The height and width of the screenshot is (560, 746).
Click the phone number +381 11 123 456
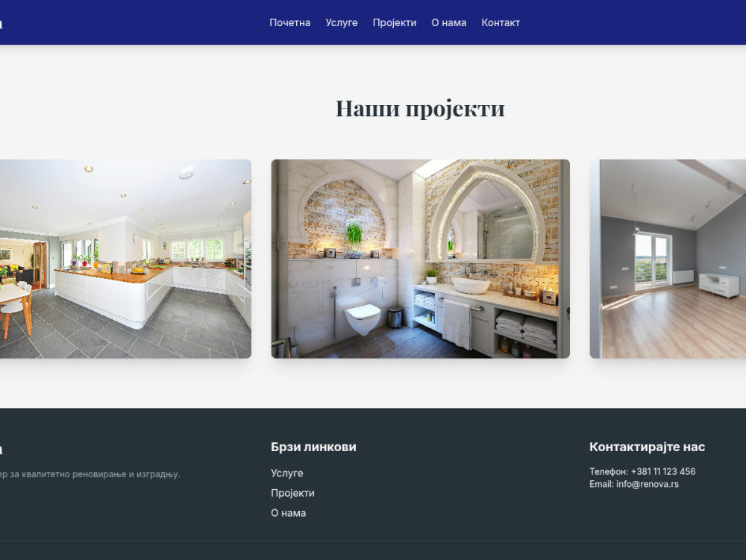coord(663,471)
